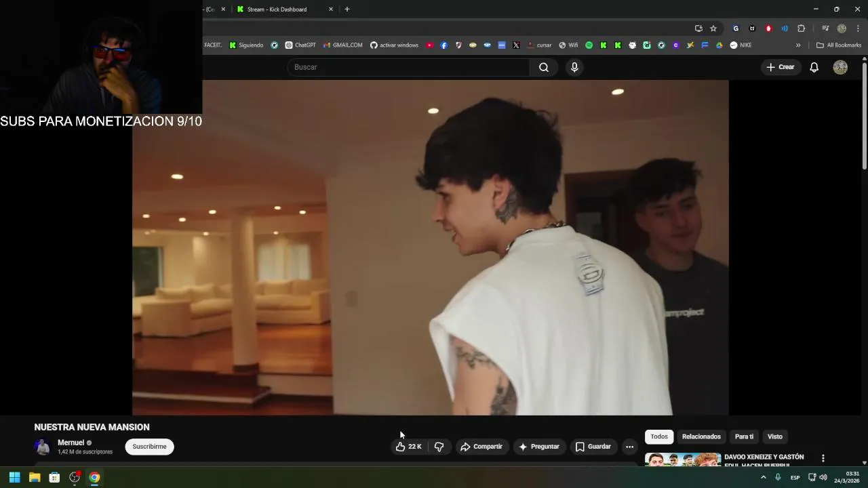Open the Google Drive bookmark icon

click(x=719, y=45)
